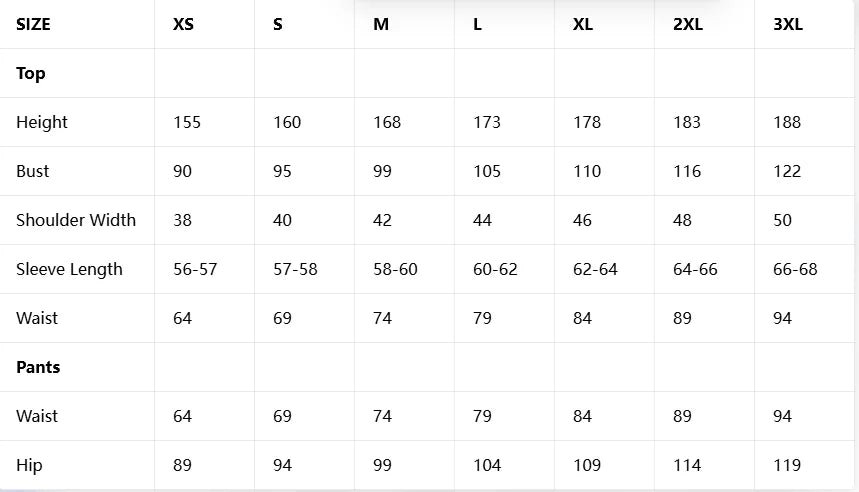This screenshot has height=492, width=859.
Task: Click the Top section label
Action: (x=31, y=73)
